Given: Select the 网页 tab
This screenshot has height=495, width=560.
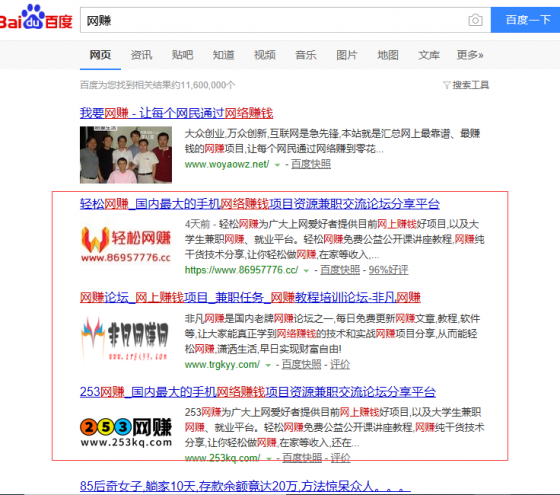Looking at the screenshot, I should (x=100, y=55).
